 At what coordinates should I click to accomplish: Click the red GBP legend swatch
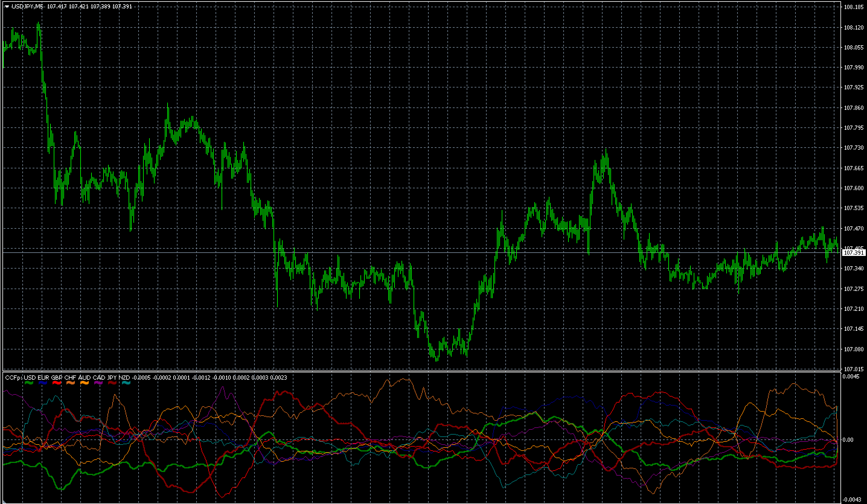tap(57, 383)
